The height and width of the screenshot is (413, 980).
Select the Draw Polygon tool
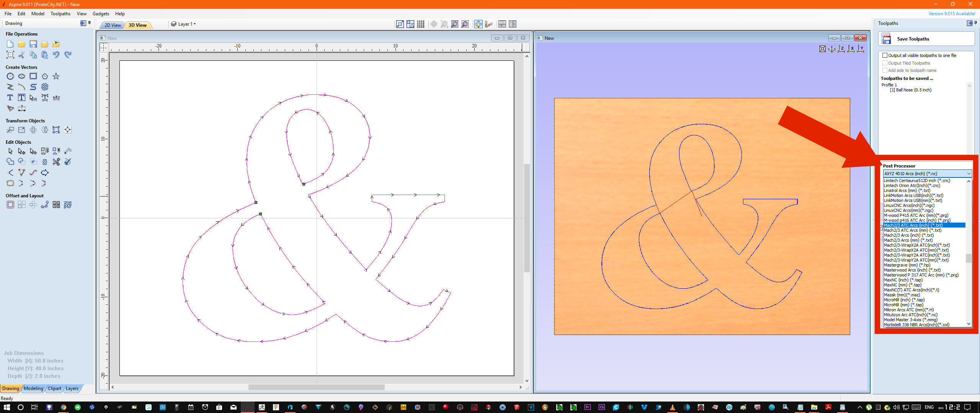[x=45, y=76]
